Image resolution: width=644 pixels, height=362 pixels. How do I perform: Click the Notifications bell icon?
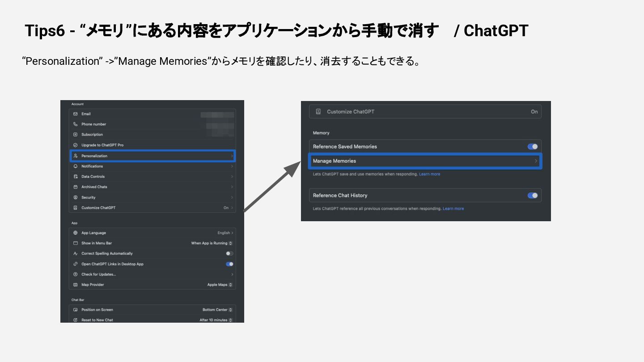pos(76,166)
